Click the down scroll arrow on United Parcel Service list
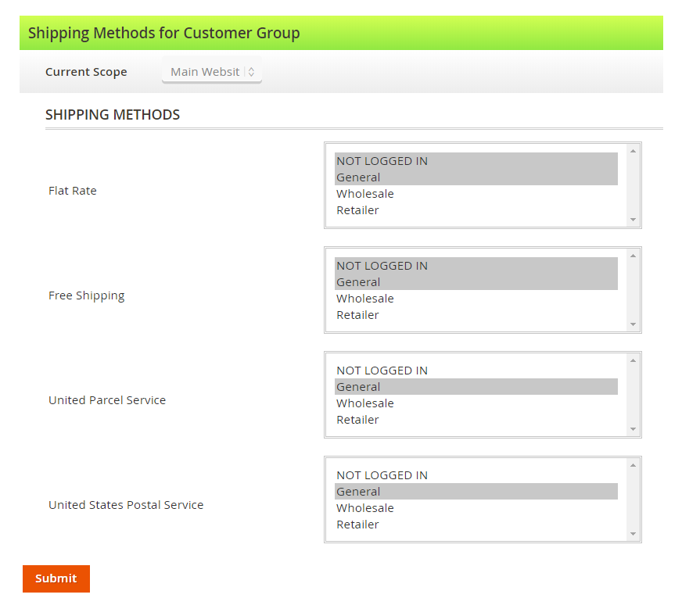This screenshot has height=616, width=682. pyautogui.click(x=633, y=429)
